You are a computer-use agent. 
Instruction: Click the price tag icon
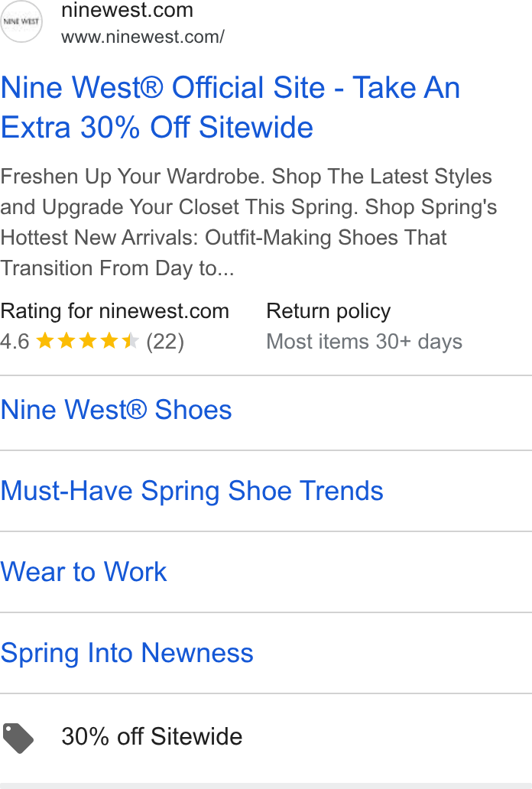coord(18,739)
